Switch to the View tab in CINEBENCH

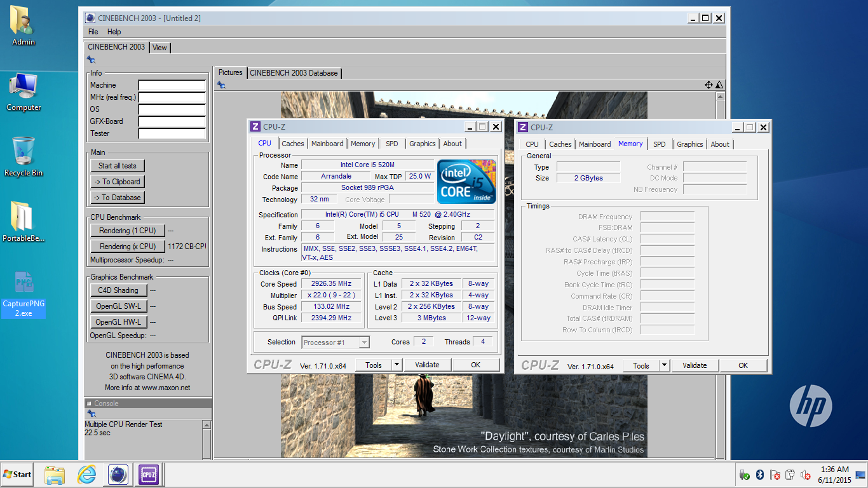(159, 48)
